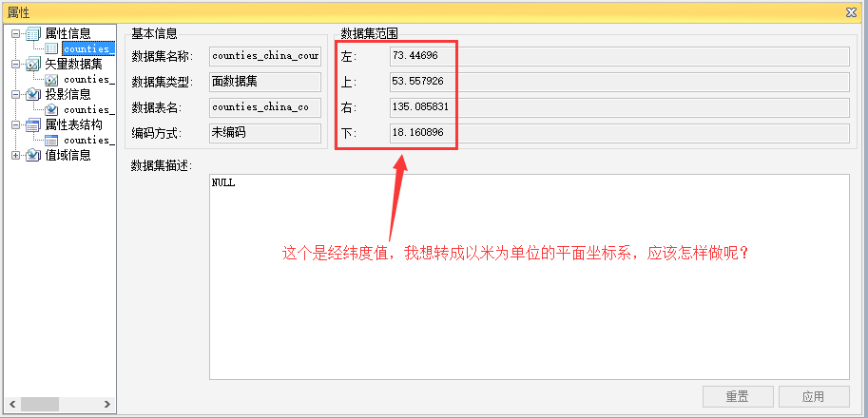
Task: Click the tree scrollbar right arrow
Action: point(107,404)
